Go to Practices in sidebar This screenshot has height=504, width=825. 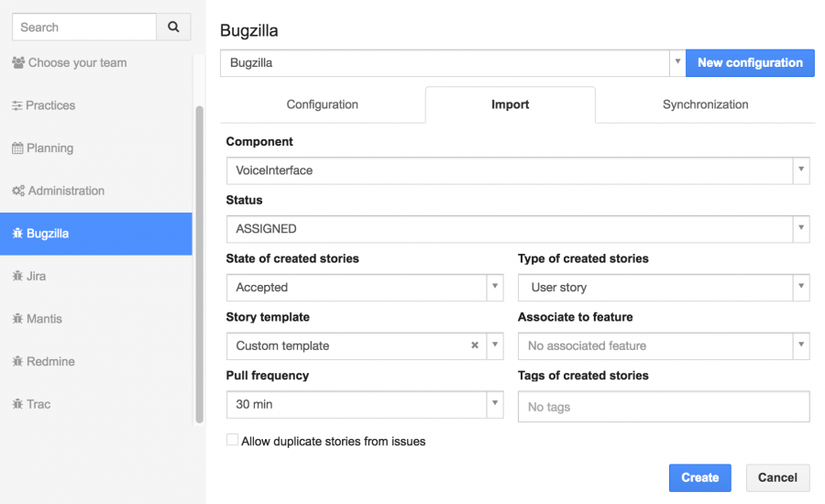coord(95,105)
